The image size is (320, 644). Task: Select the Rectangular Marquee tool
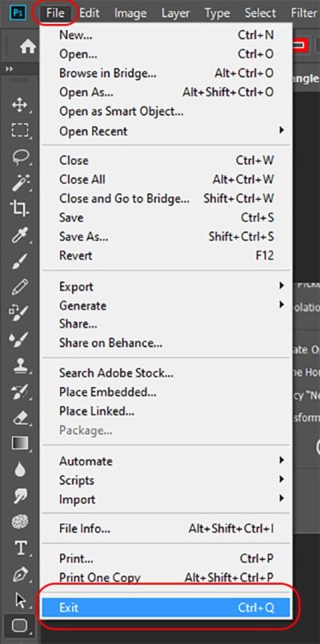[19, 130]
